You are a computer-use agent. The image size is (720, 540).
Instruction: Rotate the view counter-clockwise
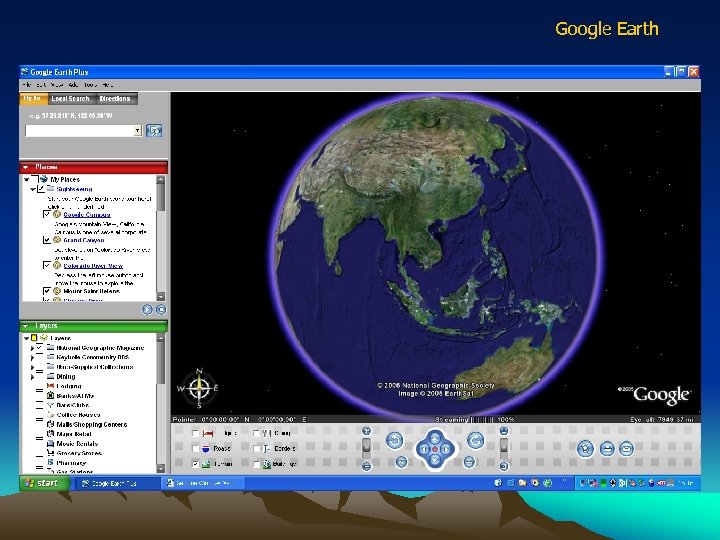coord(394,441)
